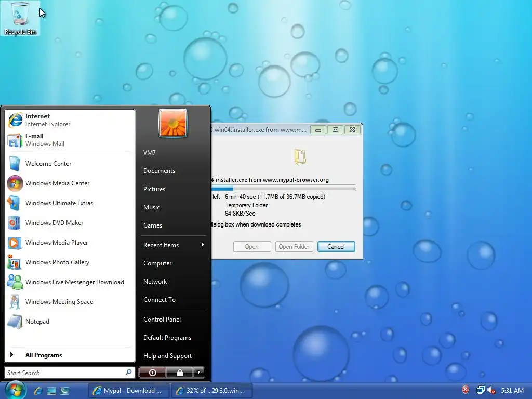
Task: Open Pictures folder link
Action: click(x=173, y=189)
